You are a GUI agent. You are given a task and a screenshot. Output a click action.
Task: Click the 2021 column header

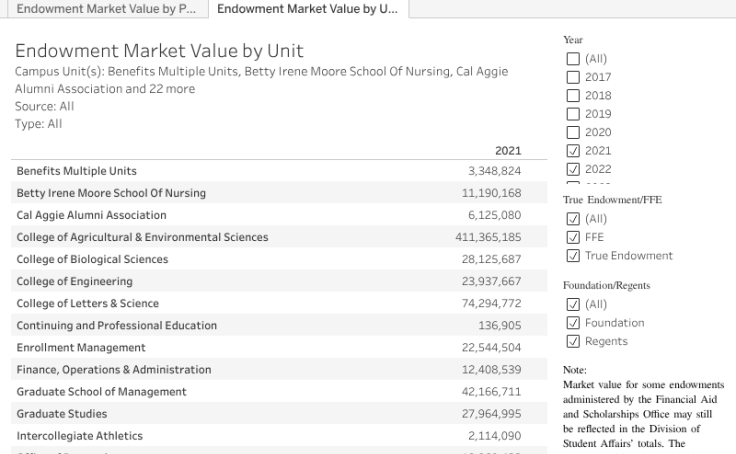508,151
